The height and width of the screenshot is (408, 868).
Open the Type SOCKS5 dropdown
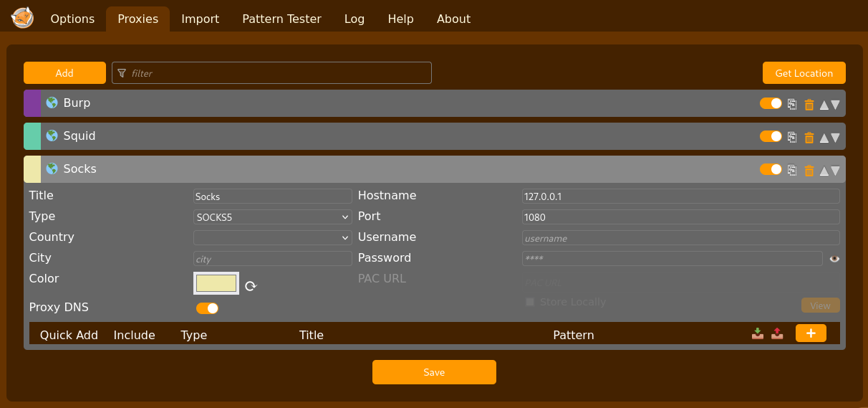[x=273, y=217]
